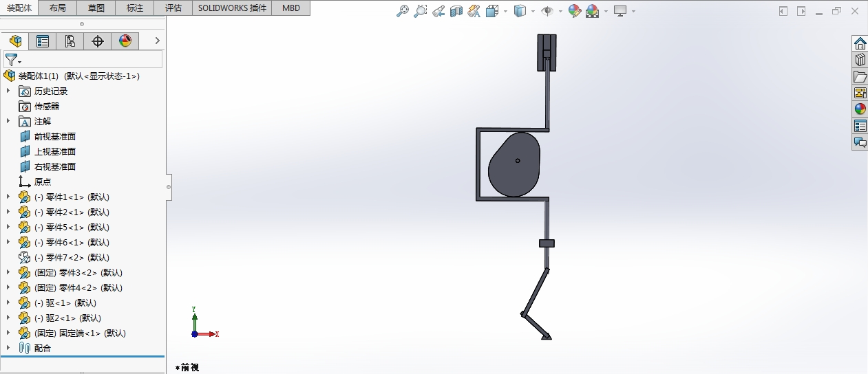The width and height of the screenshot is (868, 374).
Task: Click the Display Style icon
Action: [x=521, y=11]
